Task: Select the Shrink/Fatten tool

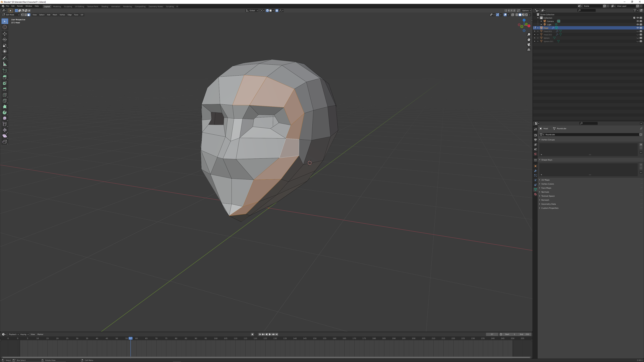Action: point(5,130)
